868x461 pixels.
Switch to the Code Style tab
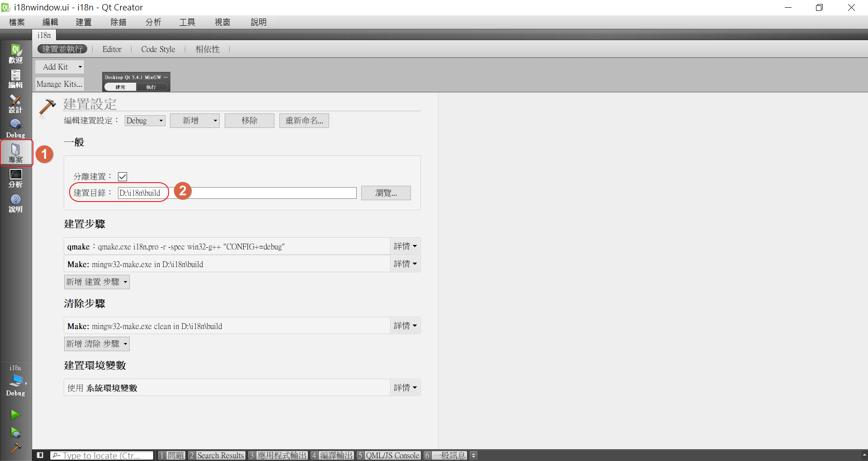(x=158, y=49)
